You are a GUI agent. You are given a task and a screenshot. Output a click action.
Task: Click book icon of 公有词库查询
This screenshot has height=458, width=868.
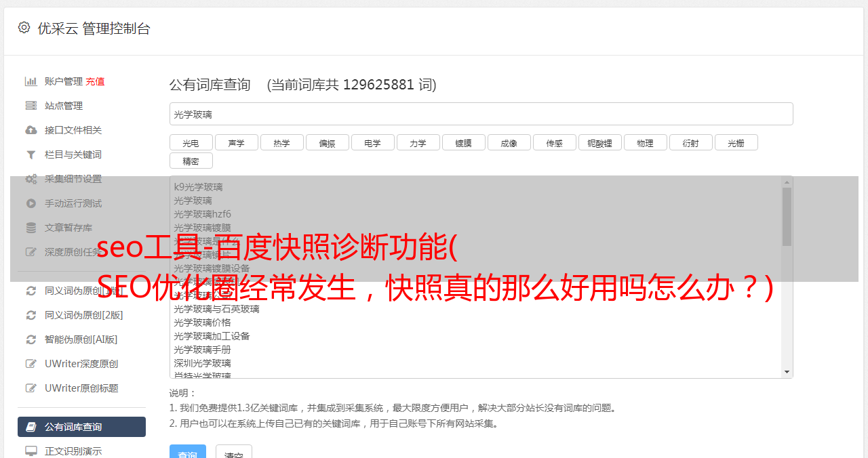pos(31,427)
